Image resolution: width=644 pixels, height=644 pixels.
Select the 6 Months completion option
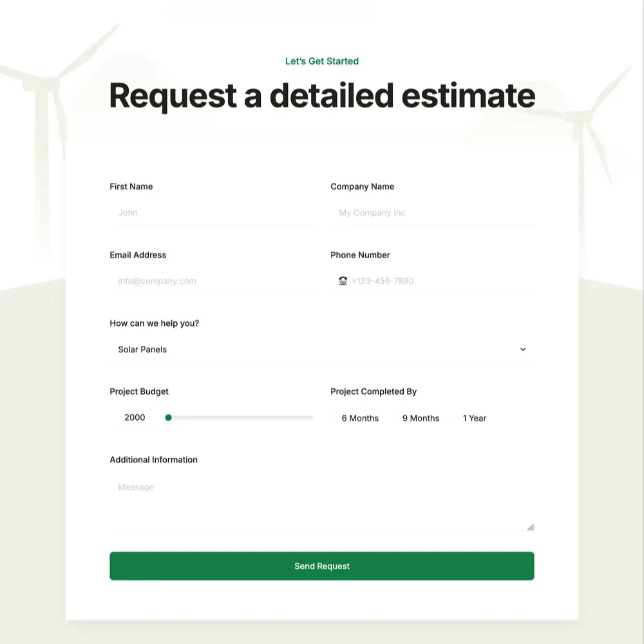click(360, 418)
